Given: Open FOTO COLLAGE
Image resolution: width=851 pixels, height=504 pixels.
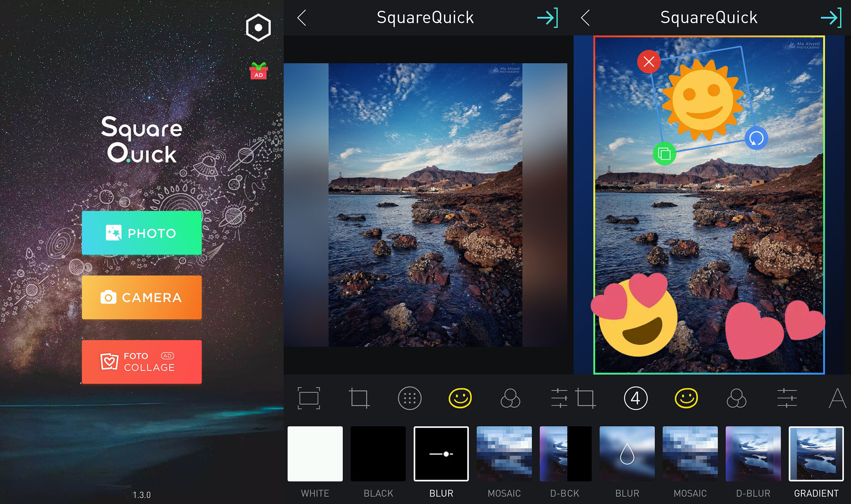Looking at the screenshot, I should 142,362.
